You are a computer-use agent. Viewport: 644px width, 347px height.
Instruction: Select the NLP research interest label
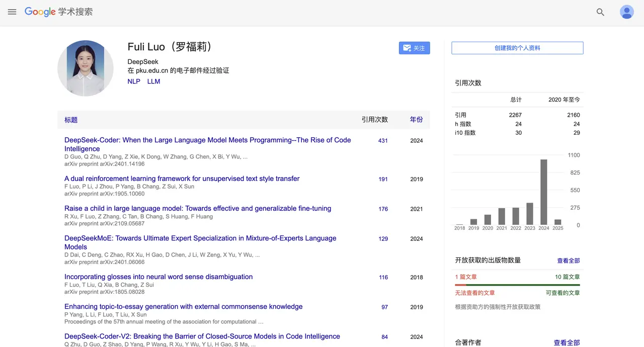pyautogui.click(x=133, y=81)
